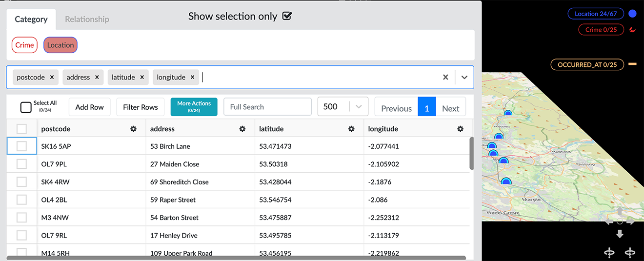Click the blue Location color circle
The image size is (644, 261).
click(633, 14)
